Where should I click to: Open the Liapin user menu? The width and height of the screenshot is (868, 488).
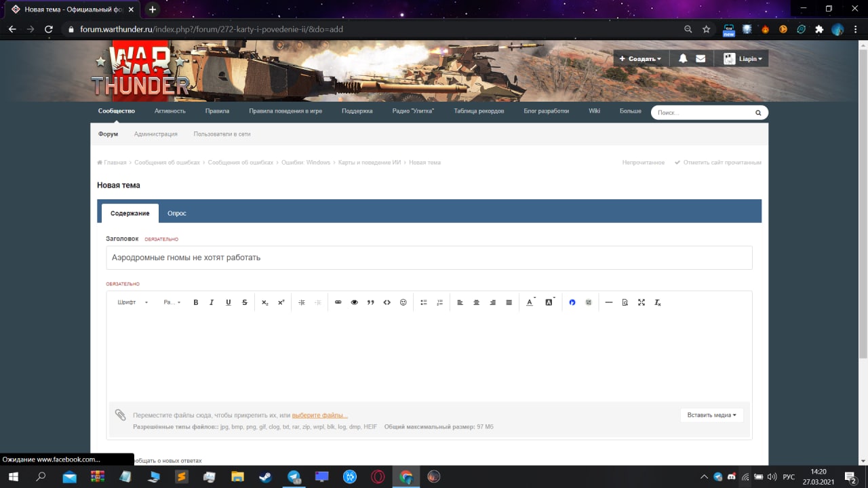(743, 59)
